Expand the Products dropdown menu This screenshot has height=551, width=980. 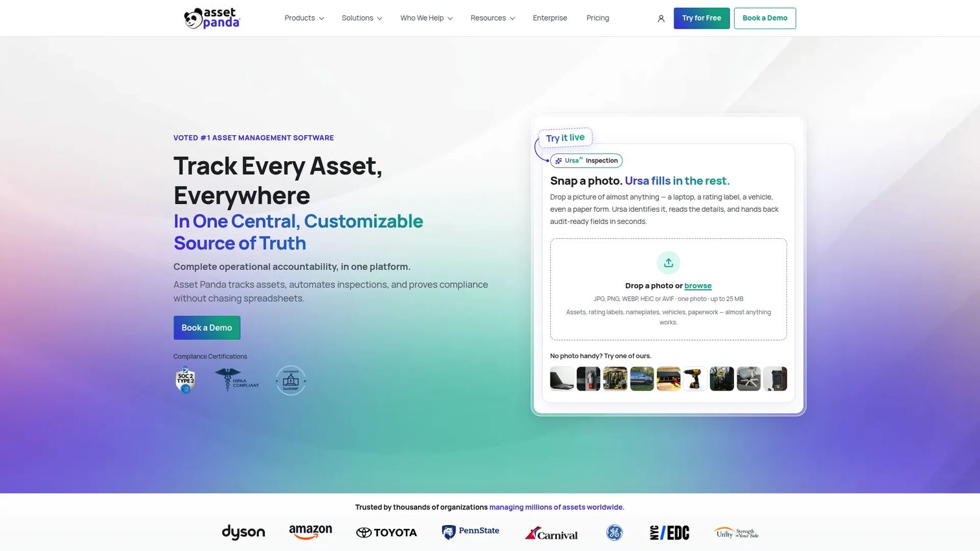click(304, 18)
